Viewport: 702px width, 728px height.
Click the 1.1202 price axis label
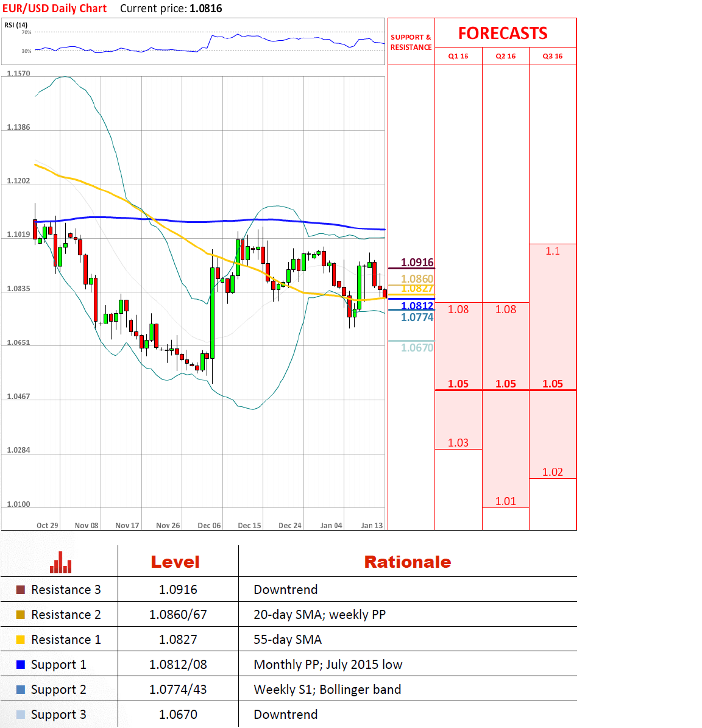click(x=18, y=181)
